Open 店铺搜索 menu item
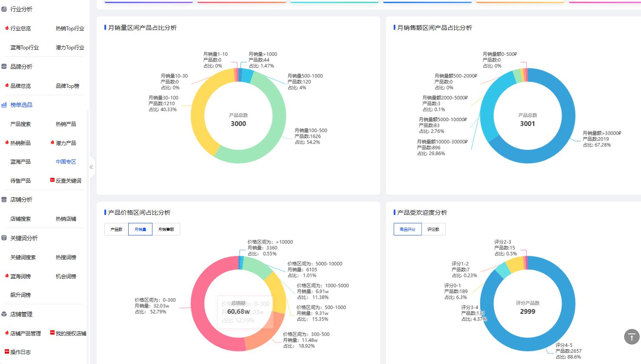The width and height of the screenshot is (641, 364). 20,219
